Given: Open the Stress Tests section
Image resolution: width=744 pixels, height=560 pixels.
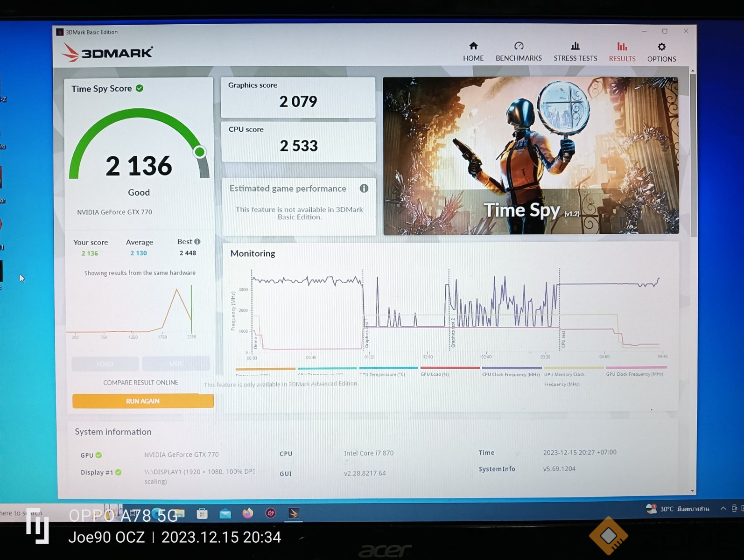Looking at the screenshot, I should click(x=575, y=51).
